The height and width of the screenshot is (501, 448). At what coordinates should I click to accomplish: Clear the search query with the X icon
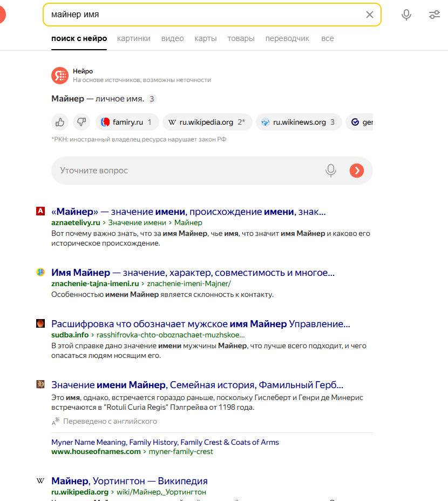[x=369, y=15]
